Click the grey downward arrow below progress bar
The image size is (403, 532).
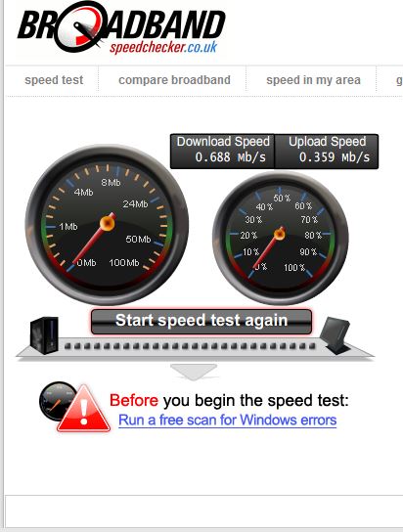coord(194,372)
